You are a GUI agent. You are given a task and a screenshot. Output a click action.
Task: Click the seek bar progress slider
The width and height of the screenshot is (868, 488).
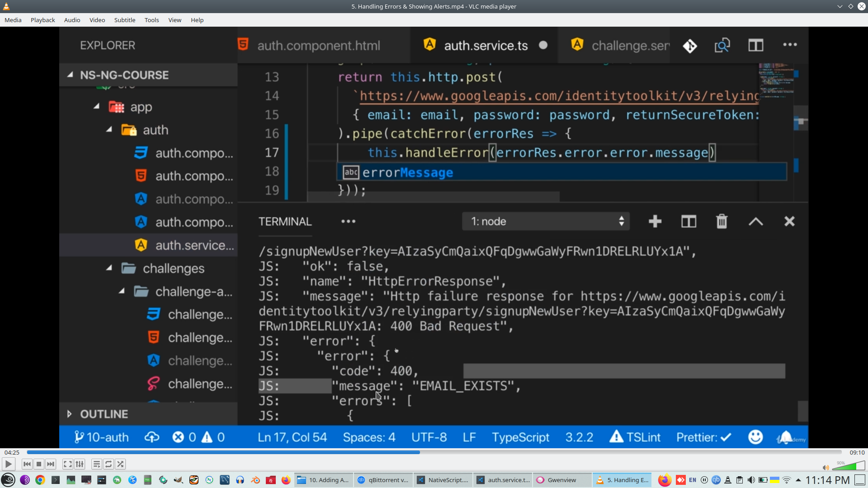(434, 452)
